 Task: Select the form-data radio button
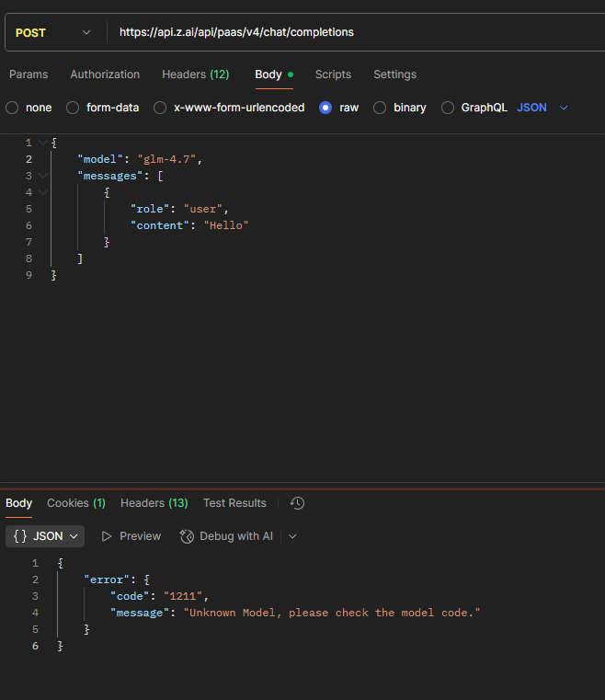click(73, 108)
